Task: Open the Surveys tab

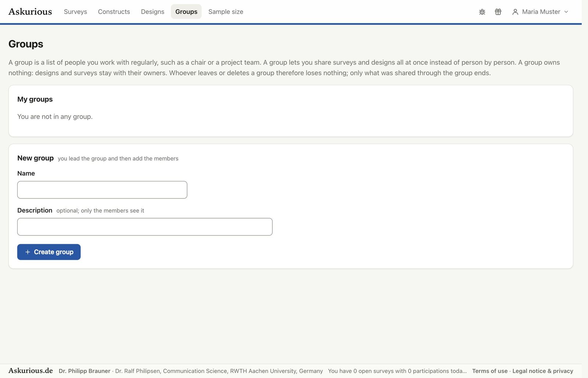Action: coord(75,12)
